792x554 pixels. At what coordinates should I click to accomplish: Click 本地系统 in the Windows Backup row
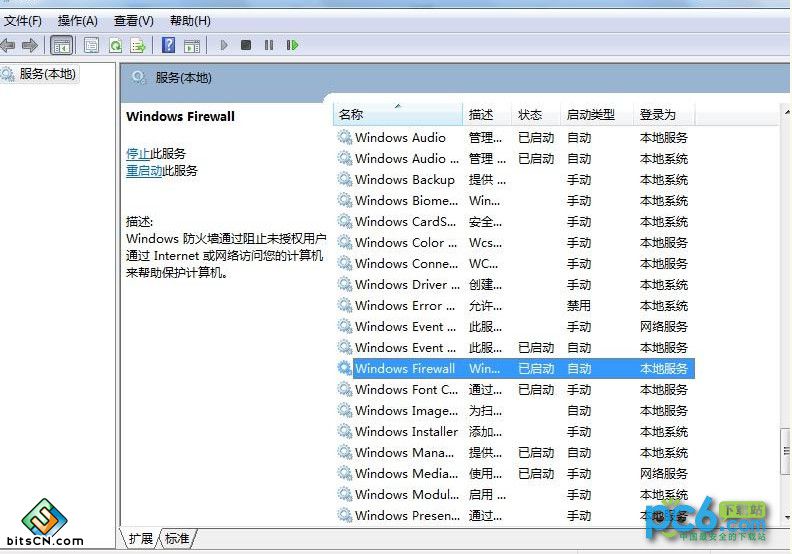pyautogui.click(x=664, y=179)
